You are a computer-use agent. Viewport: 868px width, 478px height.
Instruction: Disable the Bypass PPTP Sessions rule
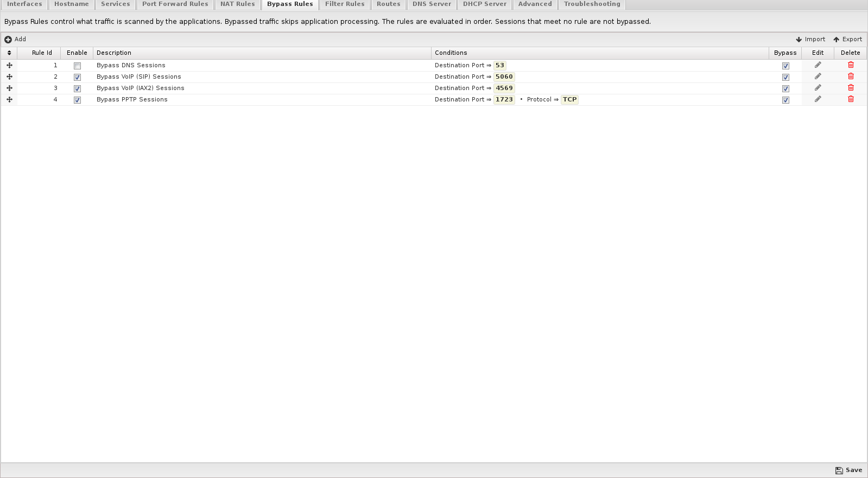point(77,100)
